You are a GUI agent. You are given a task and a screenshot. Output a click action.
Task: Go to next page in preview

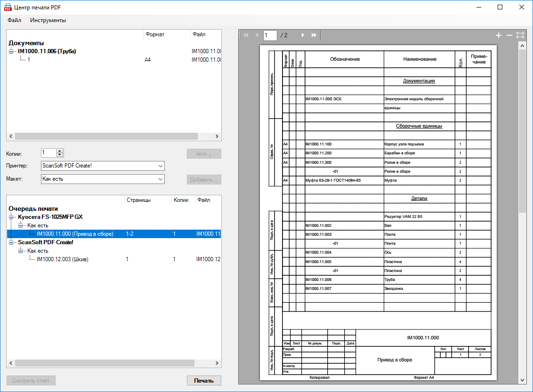coord(303,35)
